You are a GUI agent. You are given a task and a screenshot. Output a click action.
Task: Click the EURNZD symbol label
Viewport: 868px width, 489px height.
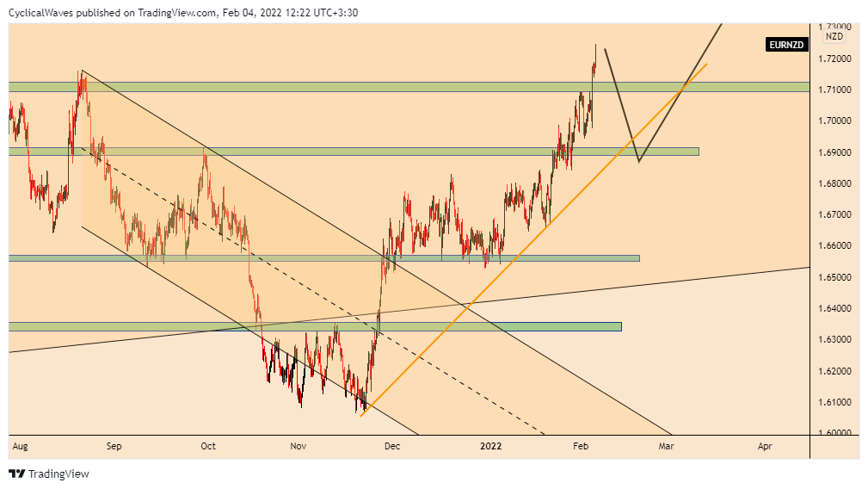pos(786,45)
